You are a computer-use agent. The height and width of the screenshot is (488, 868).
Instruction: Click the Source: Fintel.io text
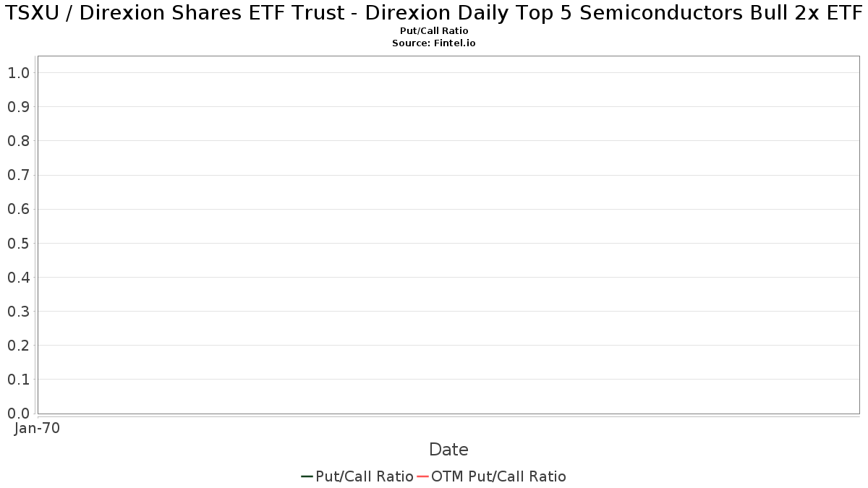[434, 43]
